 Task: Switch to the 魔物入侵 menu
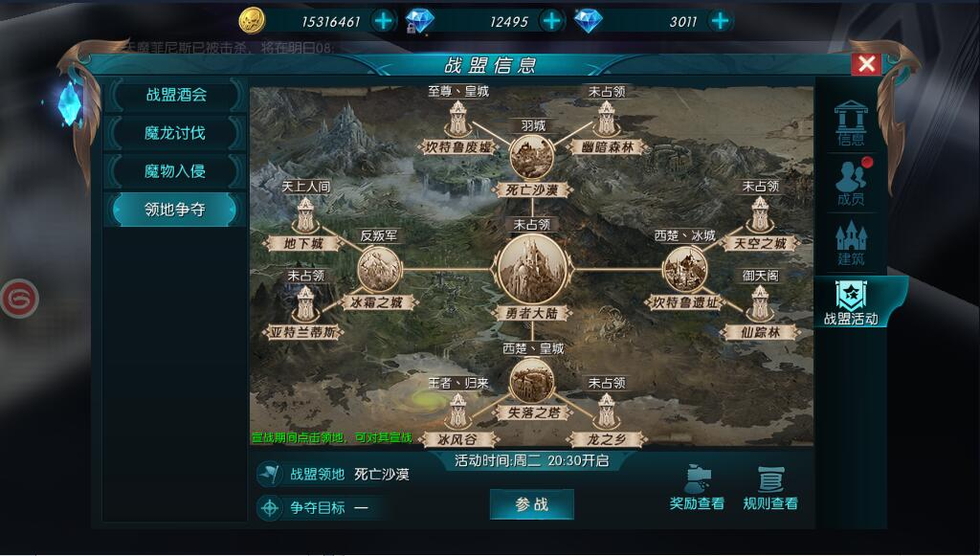coord(176,171)
